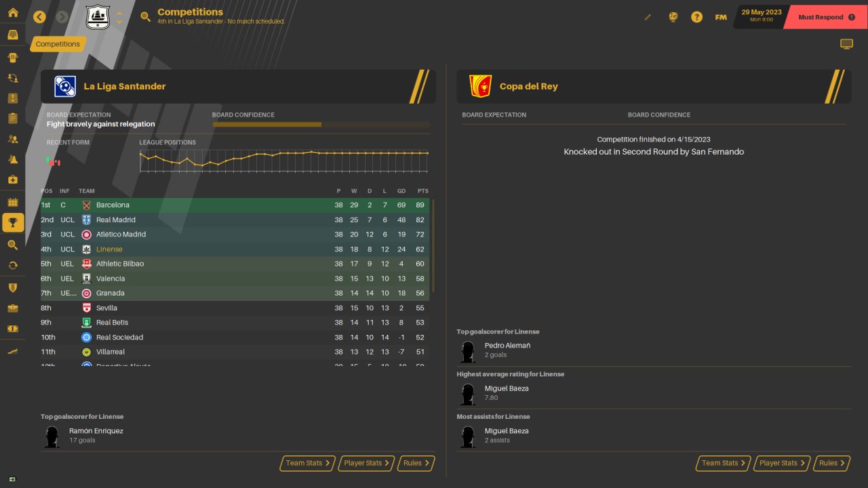Click the PTS column header
This screenshot has width=868, height=488.
coord(423,191)
